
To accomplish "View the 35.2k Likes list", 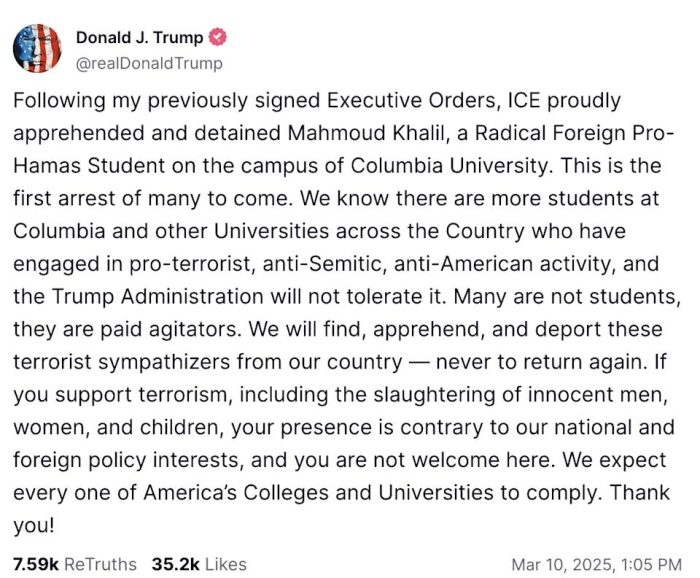I will point(199,564).
